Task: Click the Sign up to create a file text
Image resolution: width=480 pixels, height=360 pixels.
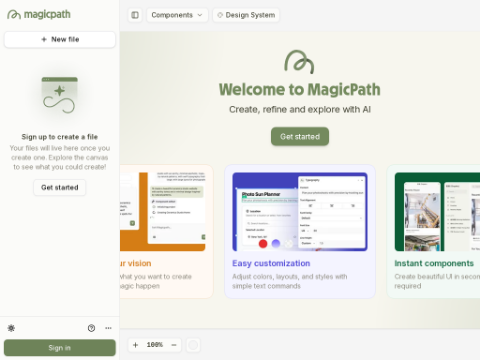Action: click(60, 137)
